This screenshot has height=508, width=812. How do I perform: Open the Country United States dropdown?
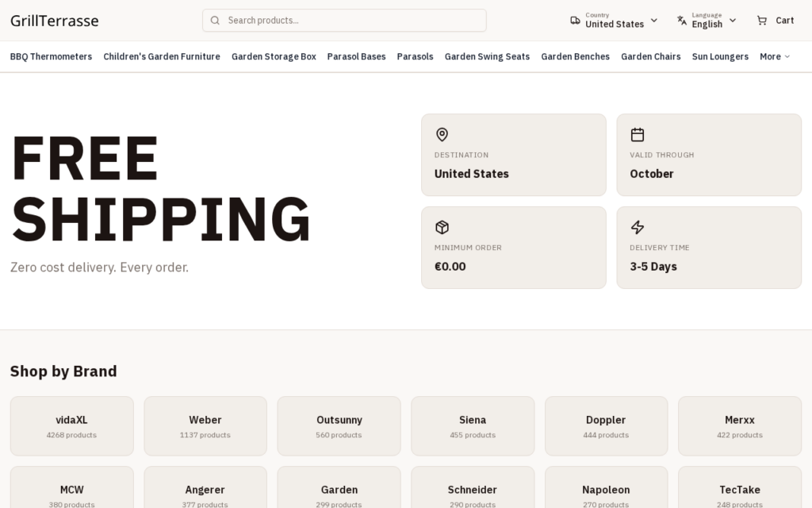click(615, 20)
